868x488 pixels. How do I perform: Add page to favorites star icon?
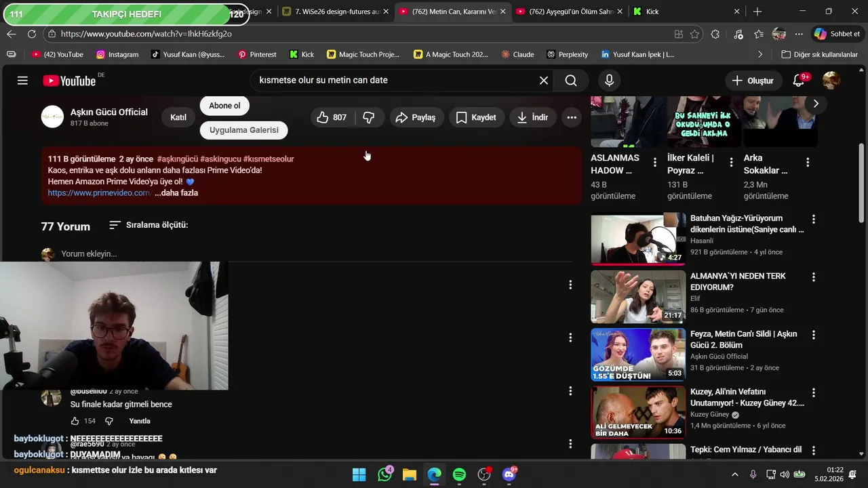pyautogui.click(x=694, y=34)
